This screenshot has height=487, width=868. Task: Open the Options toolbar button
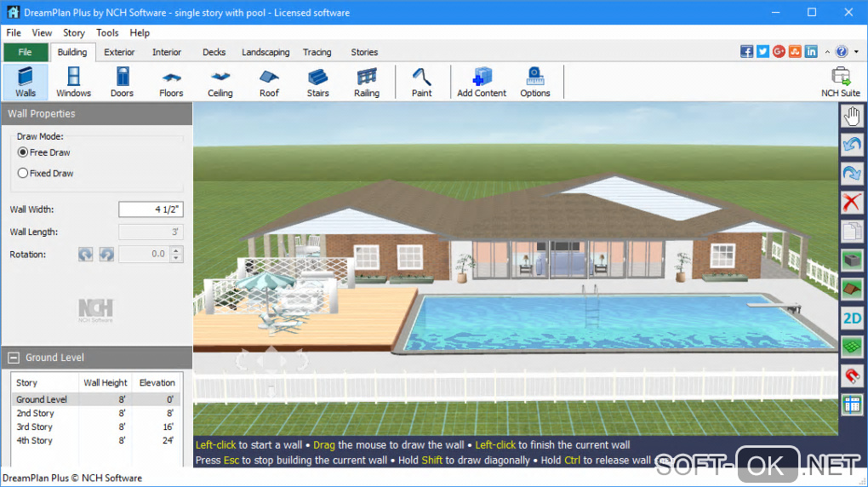tap(534, 82)
